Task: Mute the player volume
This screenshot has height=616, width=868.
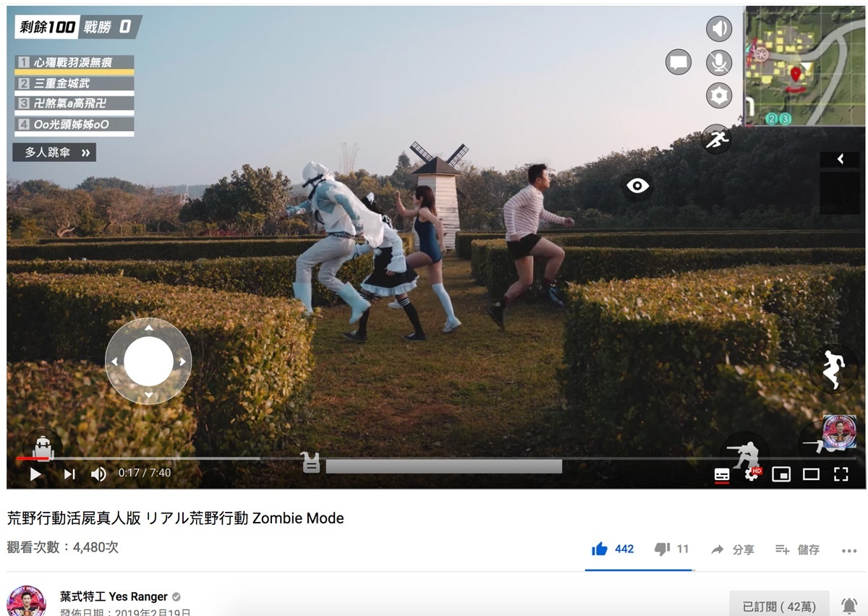Action: coord(98,474)
